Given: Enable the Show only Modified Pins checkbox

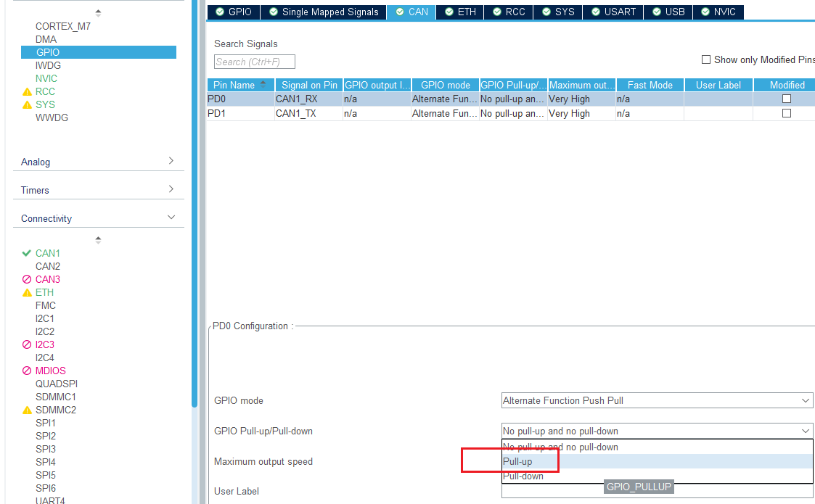Looking at the screenshot, I should [705, 59].
